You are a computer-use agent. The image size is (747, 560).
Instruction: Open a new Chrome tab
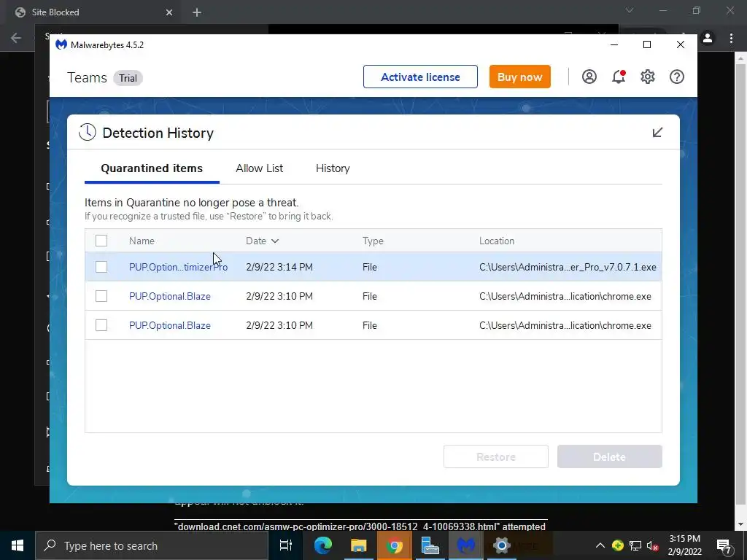pos(197,12)
